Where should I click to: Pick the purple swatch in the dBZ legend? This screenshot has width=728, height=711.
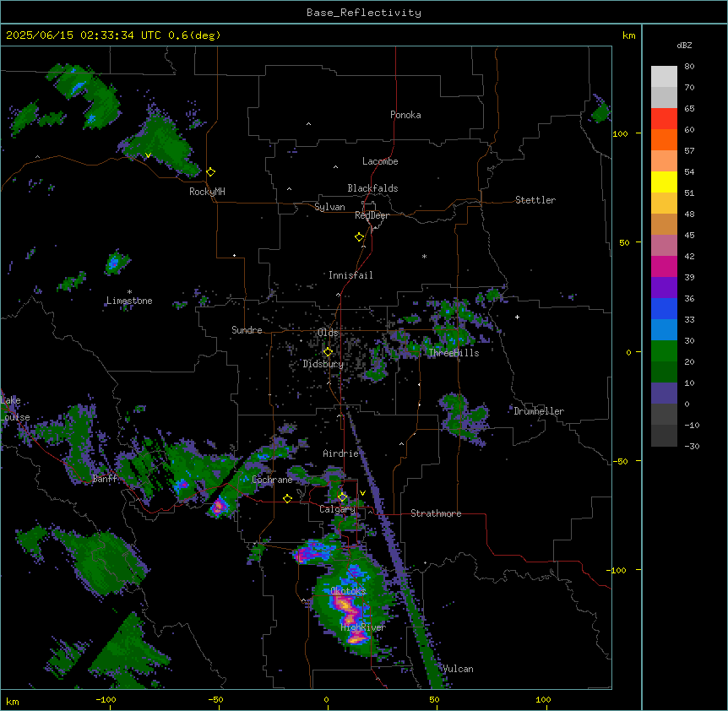664,287
